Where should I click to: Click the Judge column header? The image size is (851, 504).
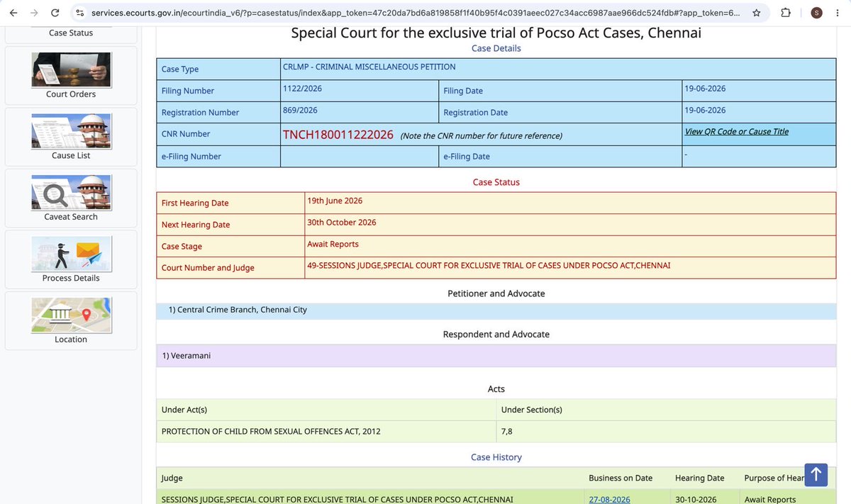tap(172, 478)
